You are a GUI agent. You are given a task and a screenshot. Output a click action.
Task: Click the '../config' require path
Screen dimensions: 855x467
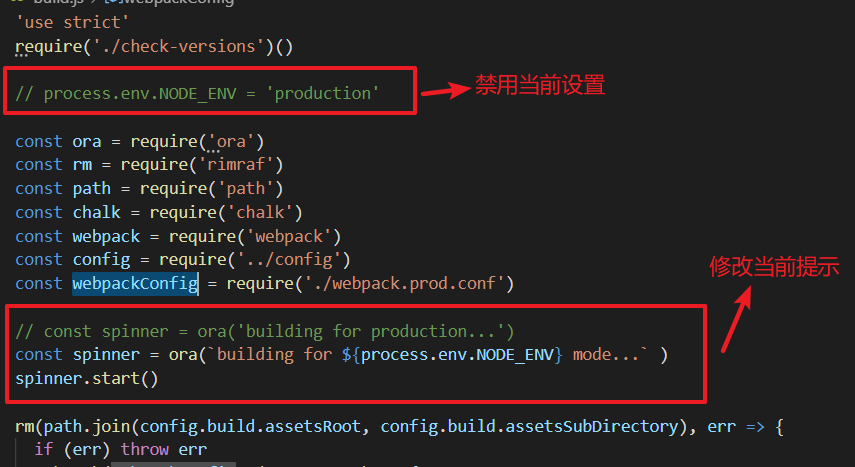click(298, 260)
